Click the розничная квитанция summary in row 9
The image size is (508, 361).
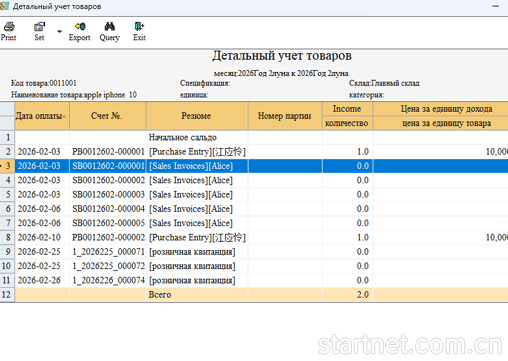197,252
